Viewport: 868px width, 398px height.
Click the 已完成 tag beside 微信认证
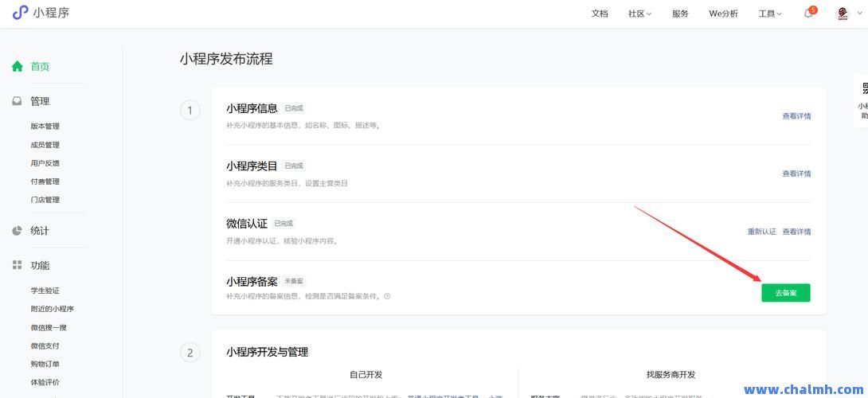pyautogui.click(x=284, y=224)
